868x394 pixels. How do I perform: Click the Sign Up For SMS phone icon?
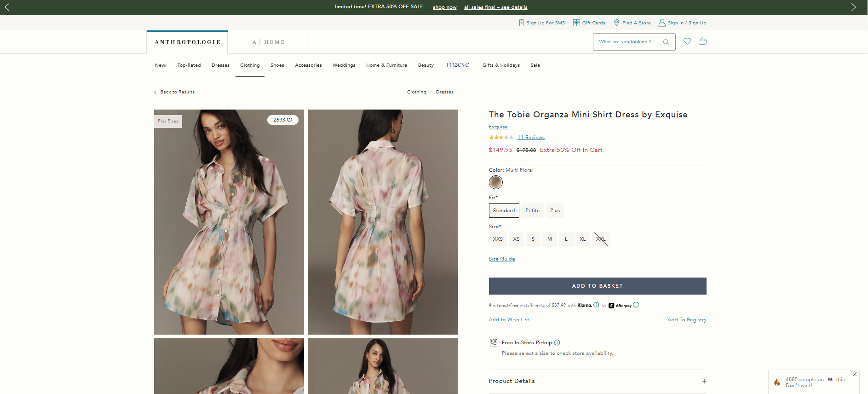(x=521, y=23)
